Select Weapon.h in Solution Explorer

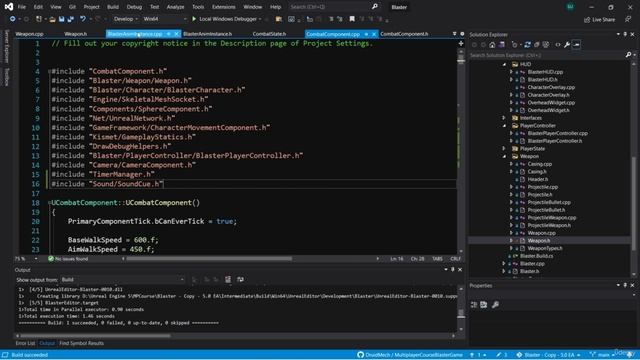click(538, 240)
